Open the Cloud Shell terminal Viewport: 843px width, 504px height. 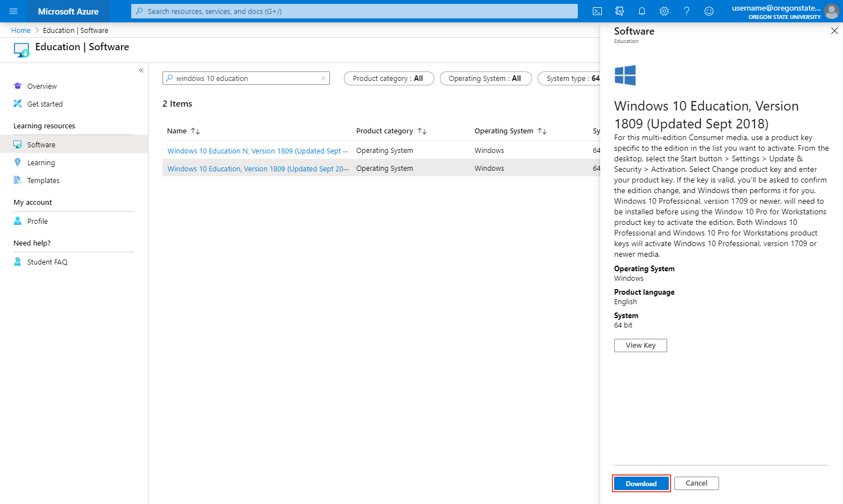597,11
